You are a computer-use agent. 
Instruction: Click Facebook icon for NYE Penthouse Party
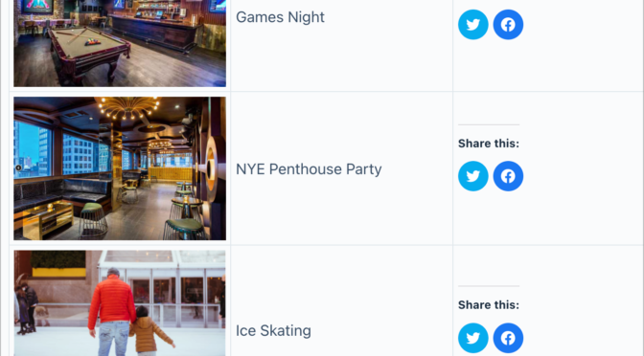(508, 176)
